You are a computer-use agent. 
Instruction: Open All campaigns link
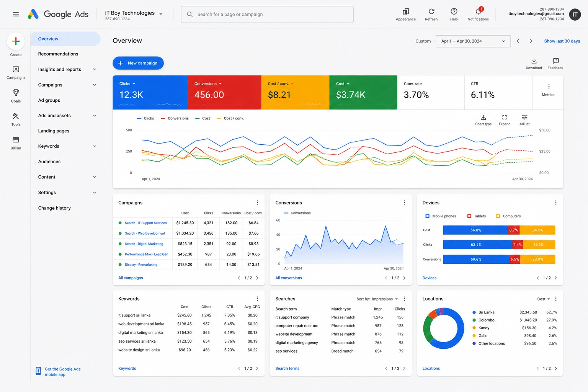pos(131,278)
